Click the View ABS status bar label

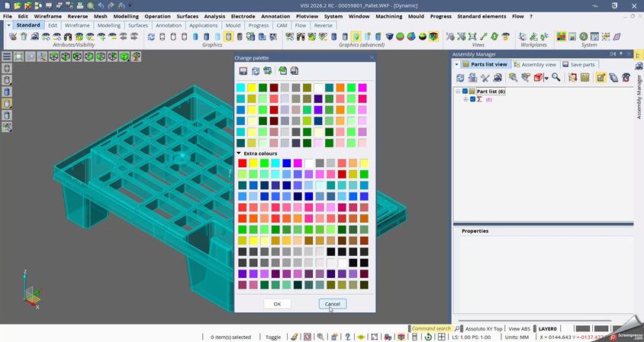(519, 329)
